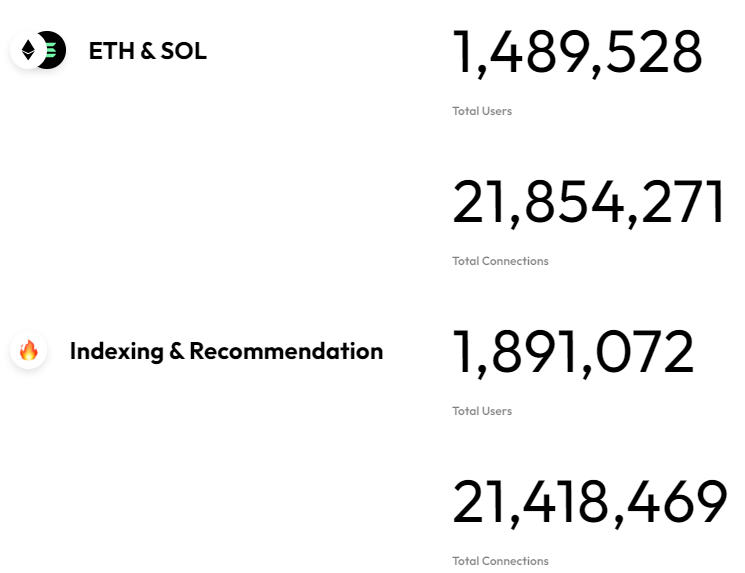Click the 1,891,072 total users figure
745x573 pixels.
coord(573,353)
